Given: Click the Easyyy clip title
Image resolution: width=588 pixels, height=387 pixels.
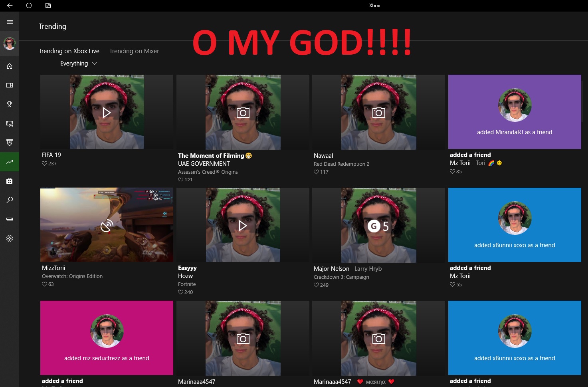Looking at the screenshot, I should 187,268.
